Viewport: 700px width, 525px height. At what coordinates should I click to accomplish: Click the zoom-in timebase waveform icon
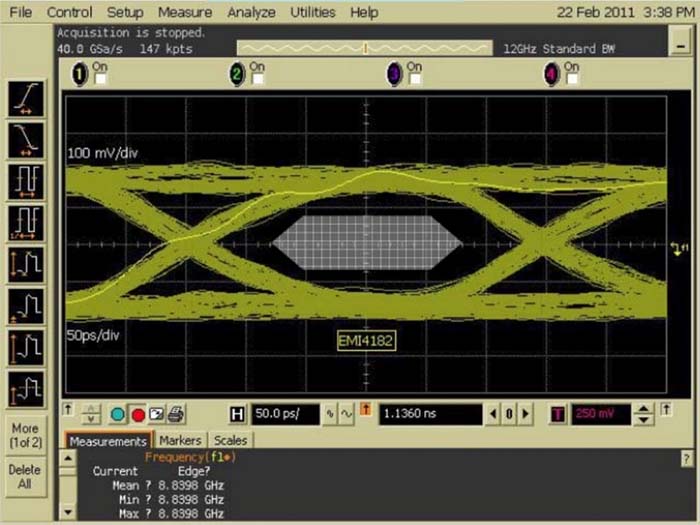point(330,414)
